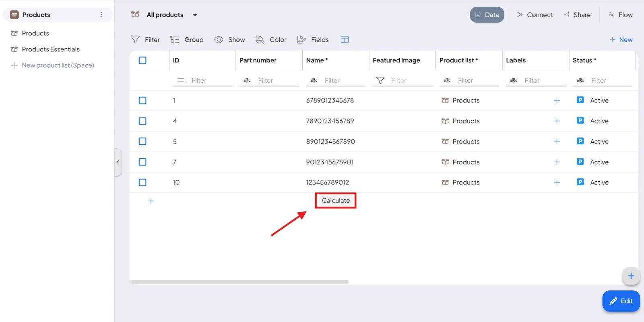
Task: Switch to the Data tab
Action: [487, 15]
